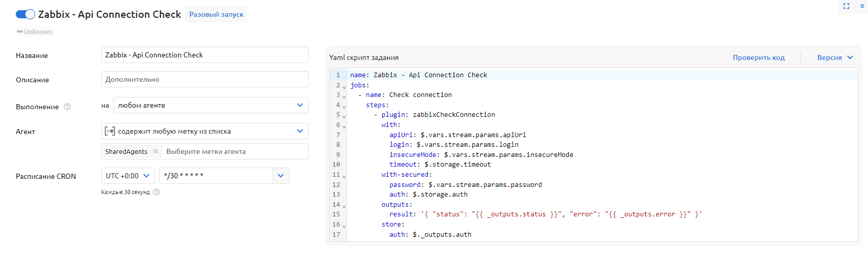Click the Выберите метки агента field
This screenshot has height=256, width=868.
pyautogui.click(x=234, y=151)
